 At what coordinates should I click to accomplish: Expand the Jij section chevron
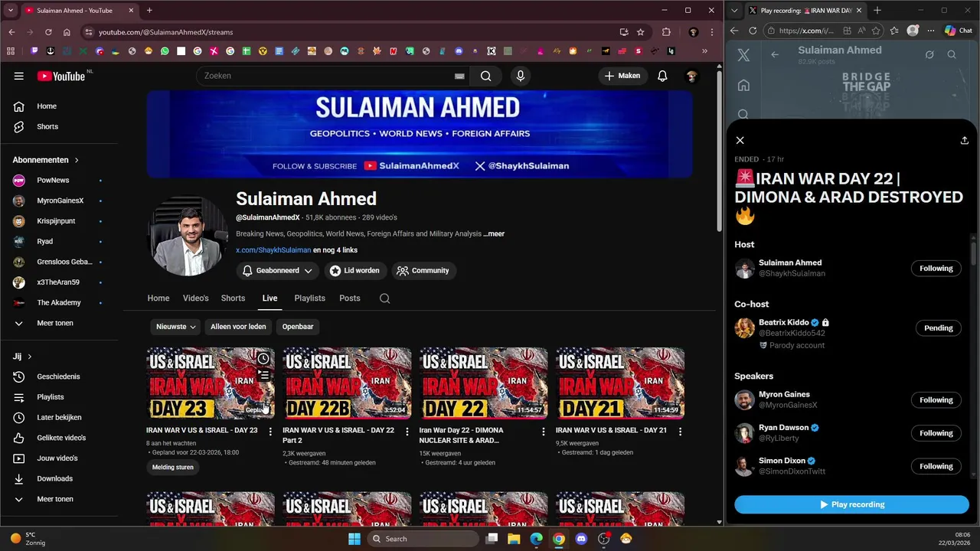coord(30,357)
